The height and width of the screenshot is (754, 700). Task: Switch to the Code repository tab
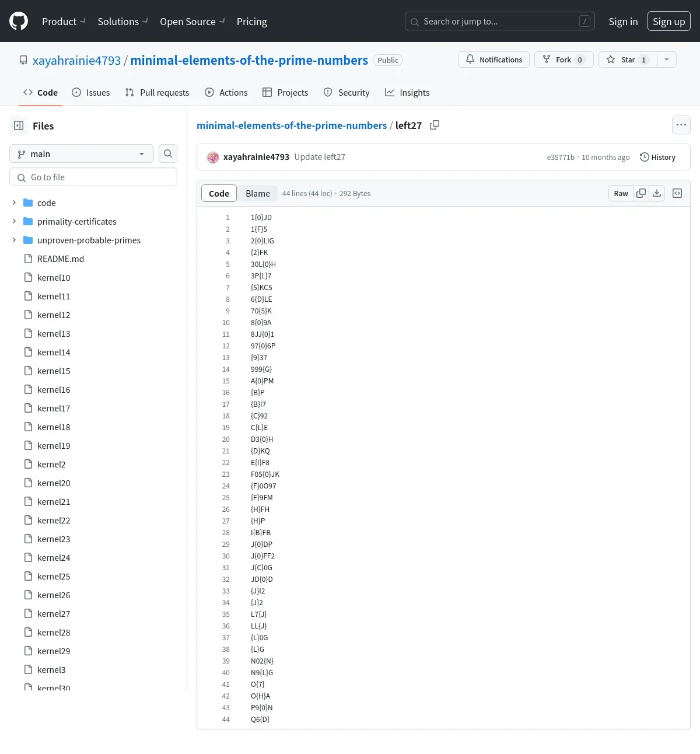click(40, 92)
